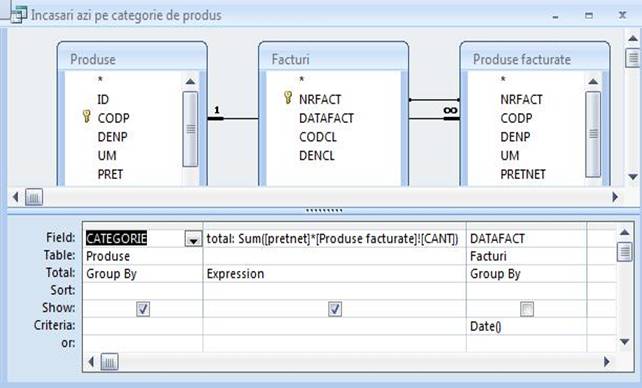This screenshot has height=388, width=642.
Task: Enable Show checkbox for the DATAFACT column
Action: coord(527,309)
